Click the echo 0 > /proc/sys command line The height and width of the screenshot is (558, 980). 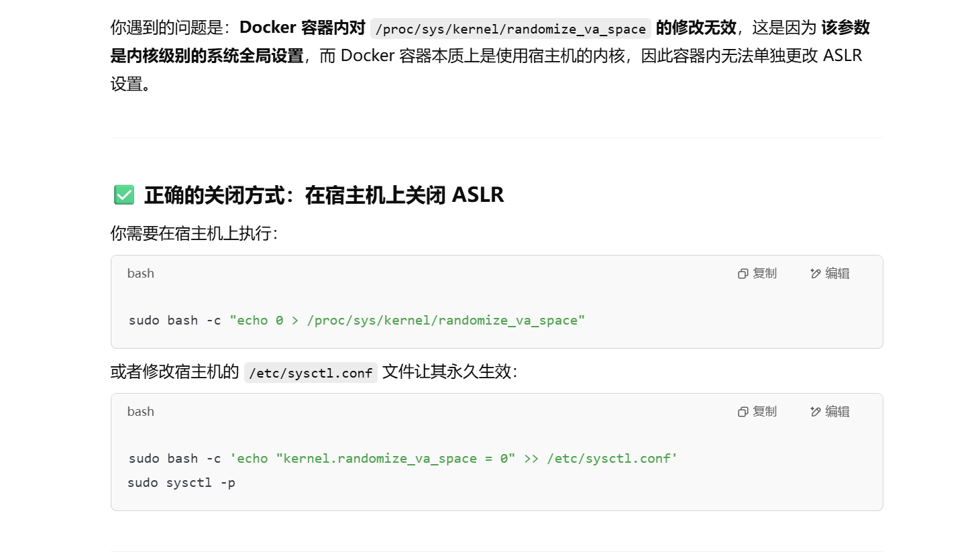click(357, 321)
